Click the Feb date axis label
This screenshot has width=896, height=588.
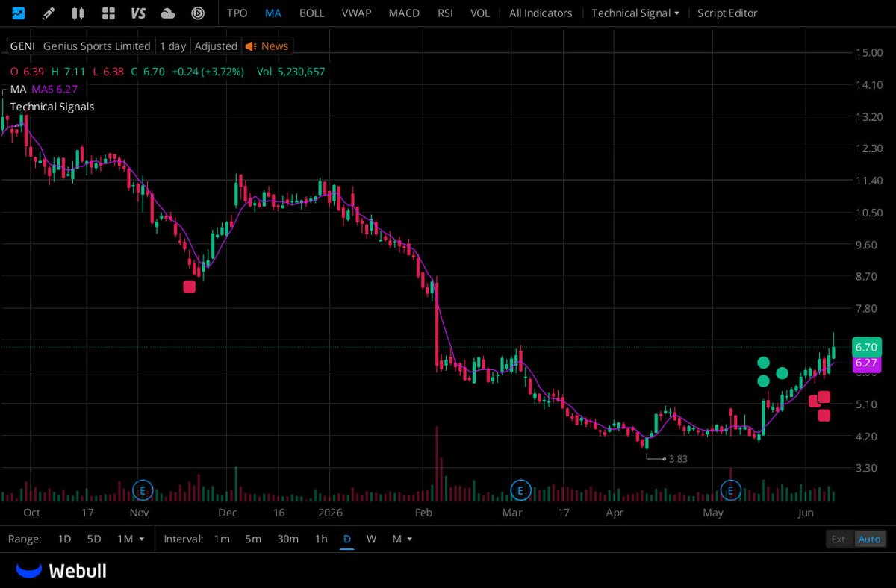pos(424,513)
